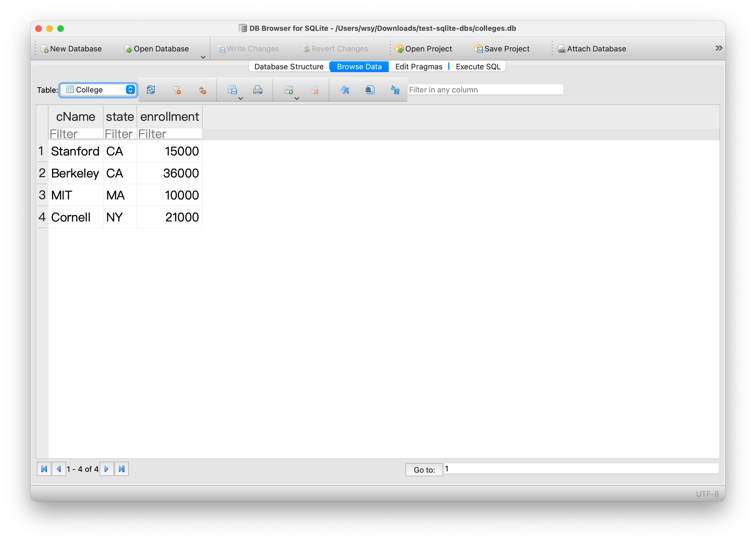Open find and replace icon
756x542 pixels.
coord(395,90)
